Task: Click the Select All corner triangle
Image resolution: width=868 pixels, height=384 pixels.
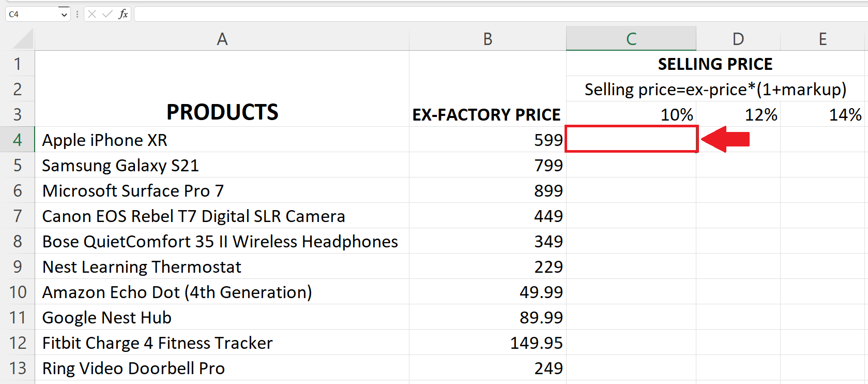Action: pyautogui.click(x=22, y=39)
